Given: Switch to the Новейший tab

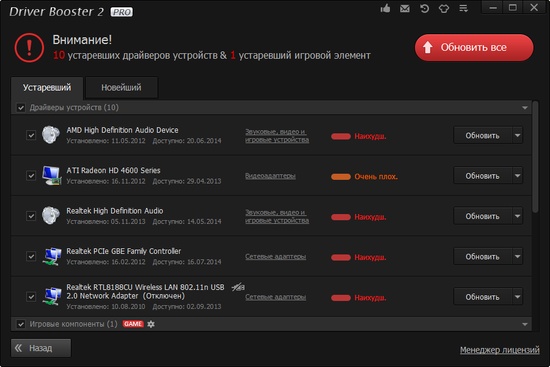Looking at the screenshot, I should pos(121,88).
